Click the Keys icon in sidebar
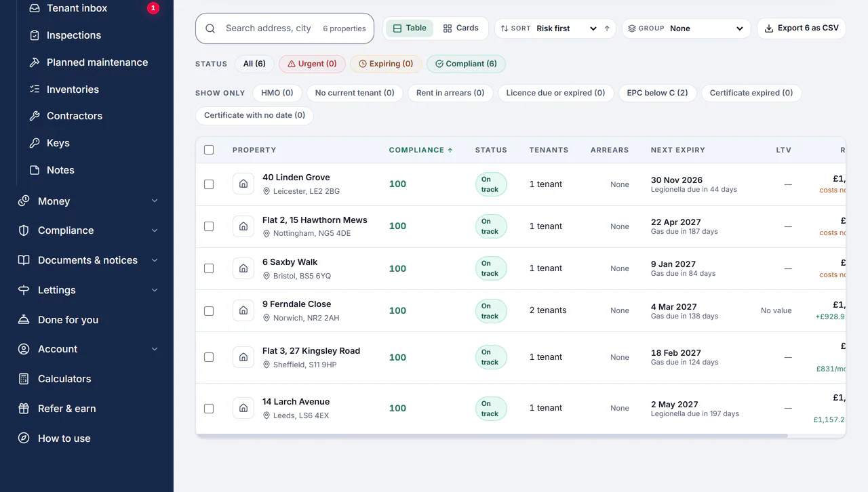This screenshot has width=868, height=492. click(35, 143)
